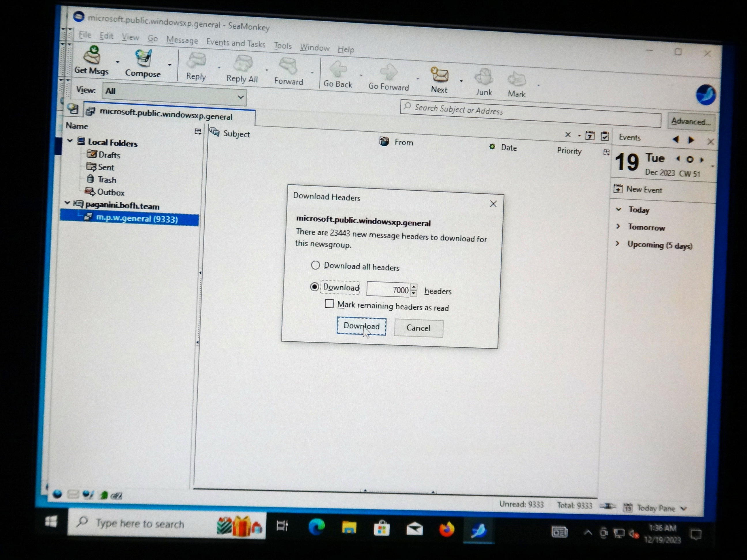The width and height of the screenshot is (747, 560).
Task: Open Microsoft Edge from the taskbar
Action: (316, 527)
